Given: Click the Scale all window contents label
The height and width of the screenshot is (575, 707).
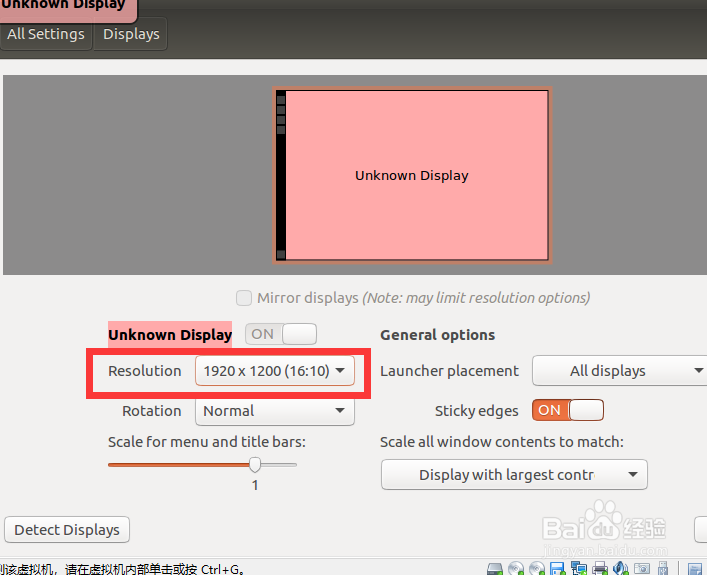Looking at the screenshot, I should (x=502, y=442).
